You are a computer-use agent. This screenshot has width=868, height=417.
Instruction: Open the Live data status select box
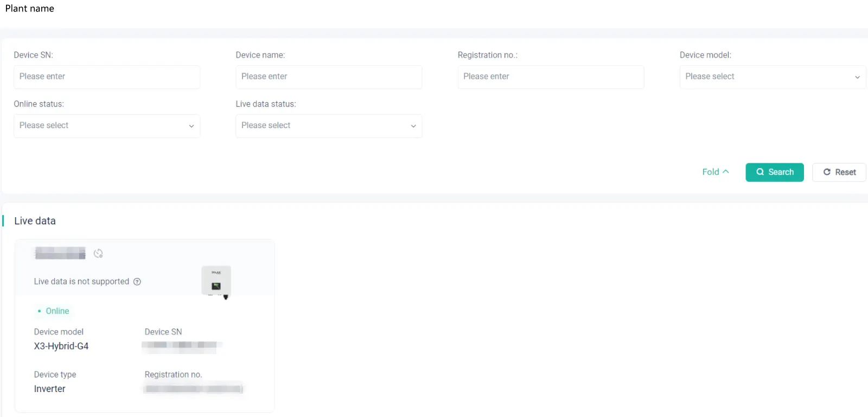click(x=329, y=126)
